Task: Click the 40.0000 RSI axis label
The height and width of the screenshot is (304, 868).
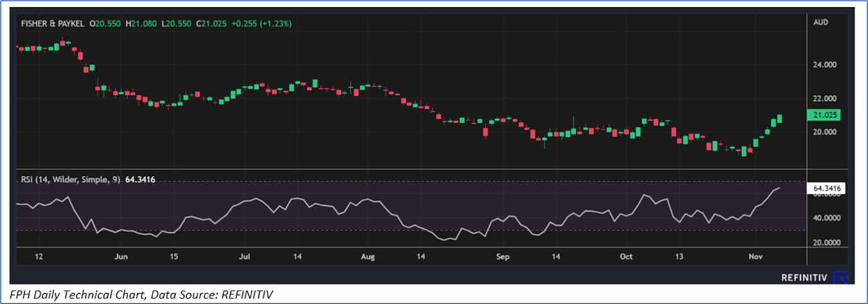Action: coord(826,218)
